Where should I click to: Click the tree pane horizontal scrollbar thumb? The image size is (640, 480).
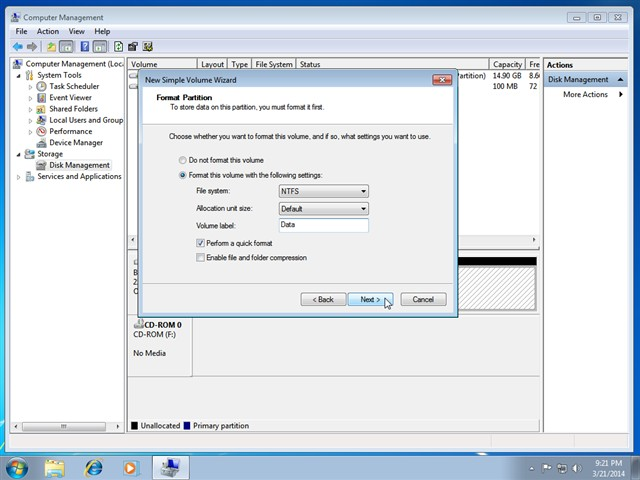[64, 427]
